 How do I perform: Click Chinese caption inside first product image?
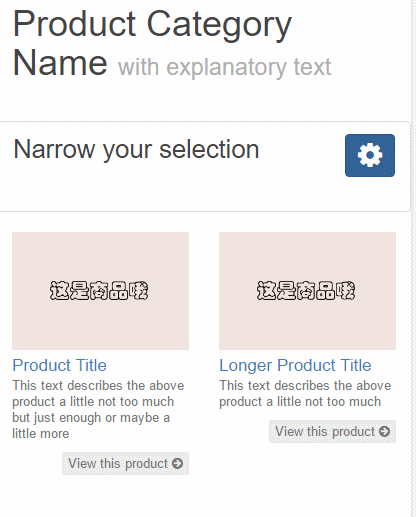coord(99,291)
